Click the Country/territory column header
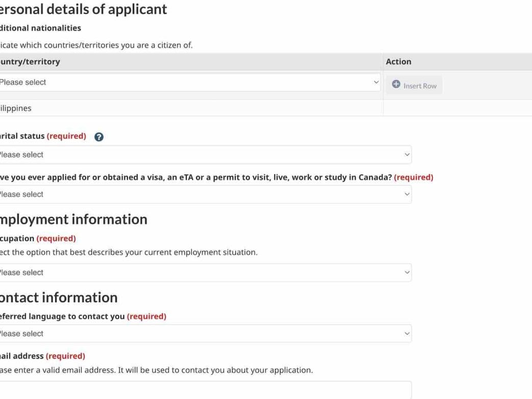 point(31,62)
